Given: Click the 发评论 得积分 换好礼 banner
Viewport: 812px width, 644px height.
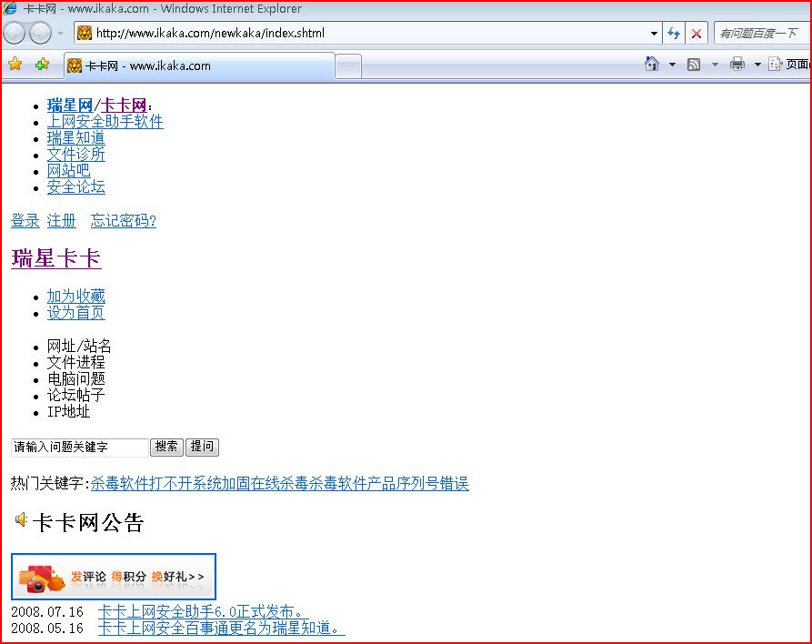Looking at the screenshot, I should (114, 576).
